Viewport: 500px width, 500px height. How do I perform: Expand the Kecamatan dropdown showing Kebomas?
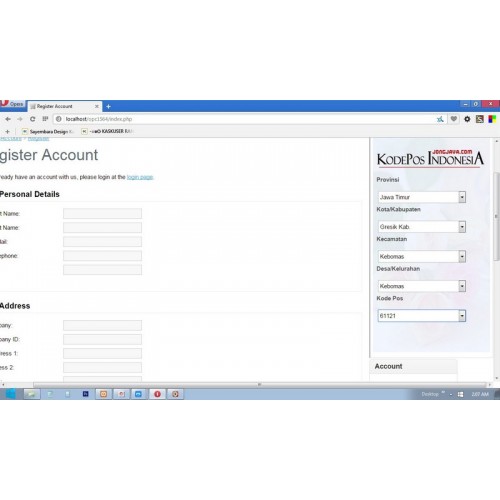click(x=422, y=256)
